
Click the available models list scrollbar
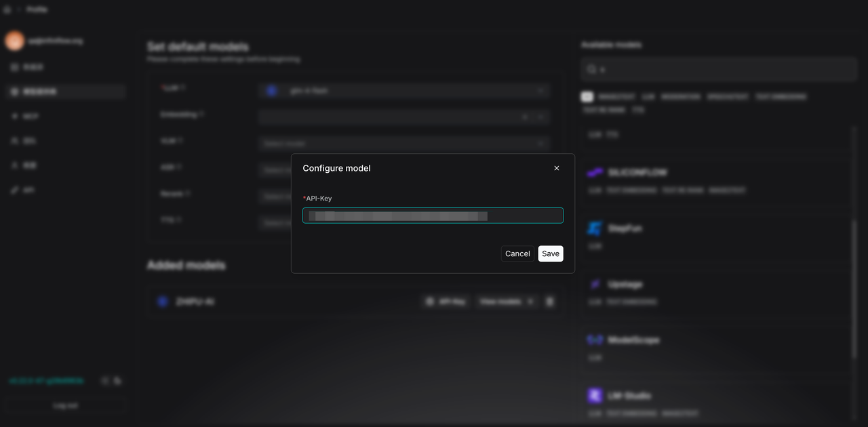[854, 288]
